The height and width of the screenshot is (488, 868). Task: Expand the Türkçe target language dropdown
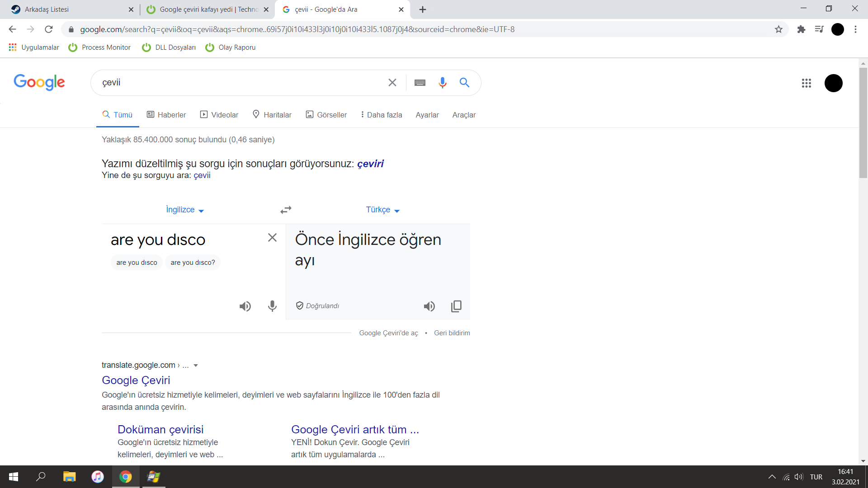tap(382, 210)
